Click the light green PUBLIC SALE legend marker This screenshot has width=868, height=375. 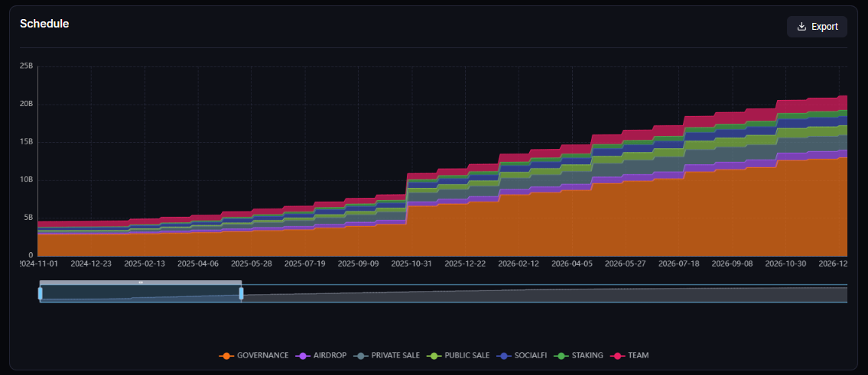point(433,356)
